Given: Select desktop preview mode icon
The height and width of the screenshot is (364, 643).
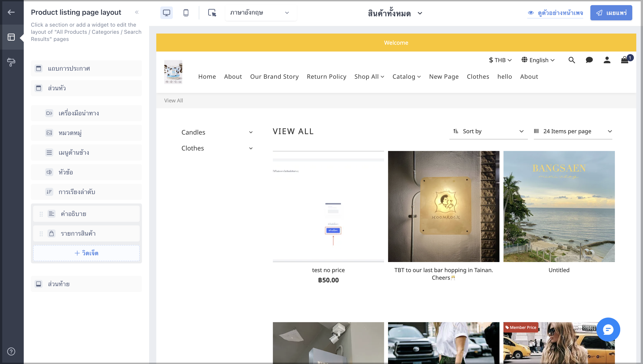Looking at the screenshot, I should (166, 13).
